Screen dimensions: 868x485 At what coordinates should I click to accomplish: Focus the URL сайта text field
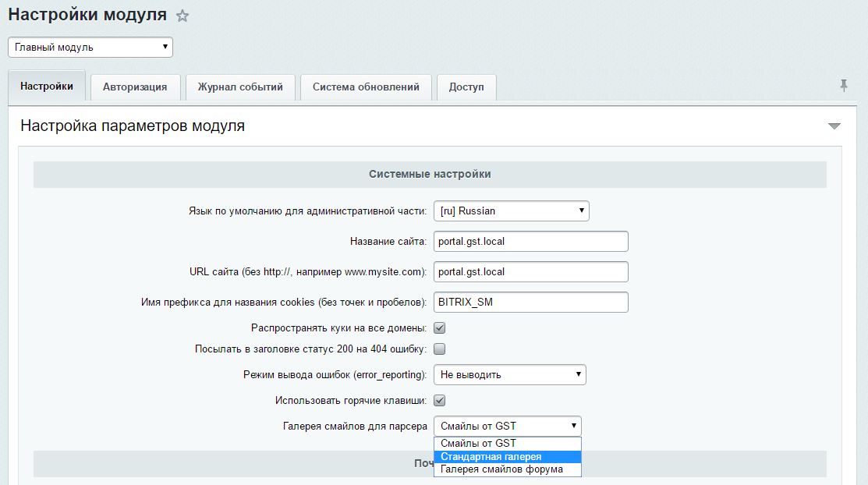click(x=530, y=272)
